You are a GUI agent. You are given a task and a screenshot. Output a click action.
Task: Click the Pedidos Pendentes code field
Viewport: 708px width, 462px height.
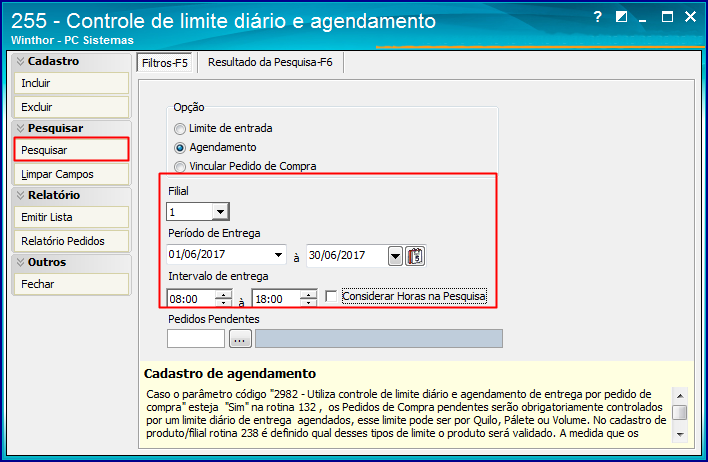[196, 339]
